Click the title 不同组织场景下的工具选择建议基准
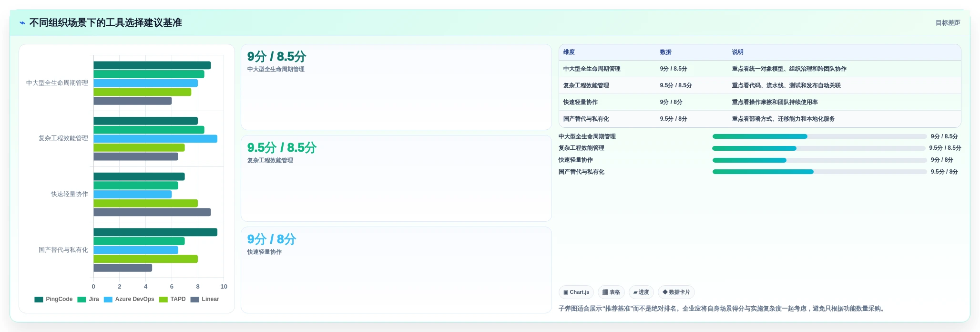This screenshot has height=332, width=980. pos(105,23)
